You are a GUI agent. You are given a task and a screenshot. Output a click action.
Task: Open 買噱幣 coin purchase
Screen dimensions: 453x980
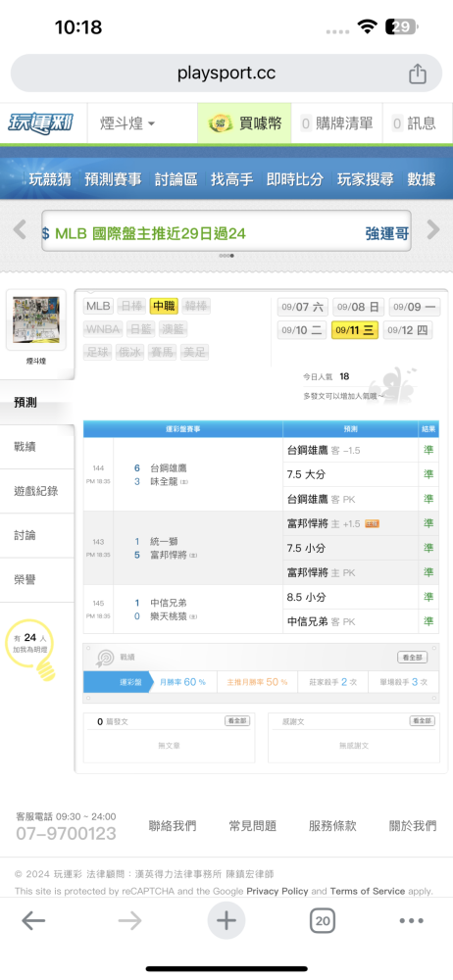pyautogui.click(x=245, y=123)
